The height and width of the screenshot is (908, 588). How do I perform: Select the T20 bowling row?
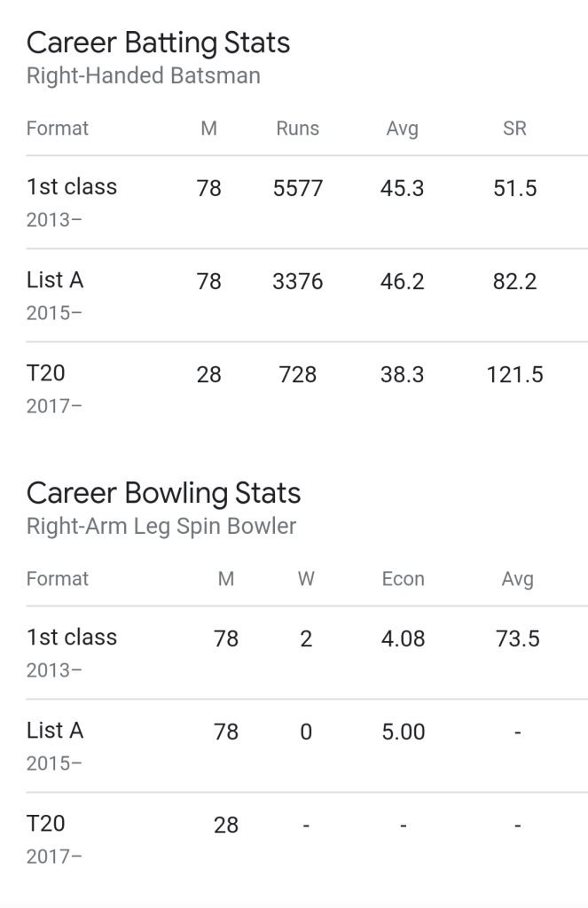pos(307,840)
